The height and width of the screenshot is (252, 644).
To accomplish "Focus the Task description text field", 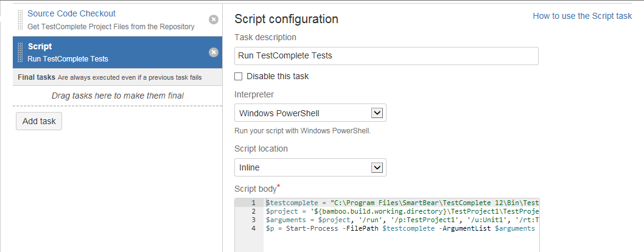I will coord(386,55).
